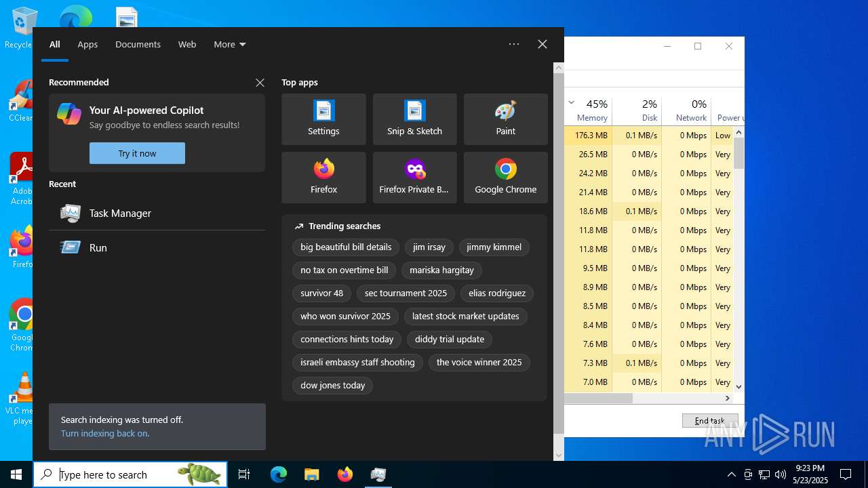
Task: Open Firefox from taskbar
Action: pos(344,474)
